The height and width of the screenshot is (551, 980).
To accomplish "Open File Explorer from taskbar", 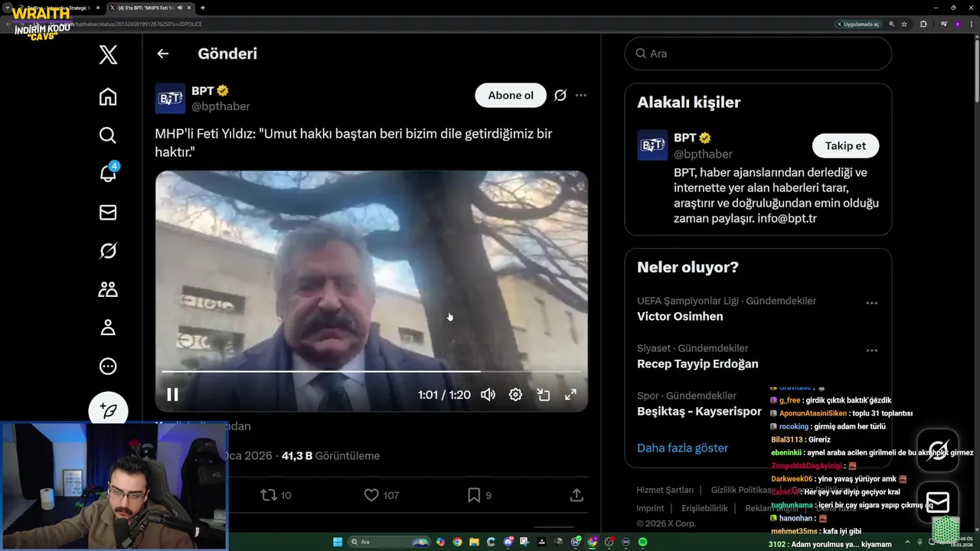I will pyautogui.click(x=474, y=542).
